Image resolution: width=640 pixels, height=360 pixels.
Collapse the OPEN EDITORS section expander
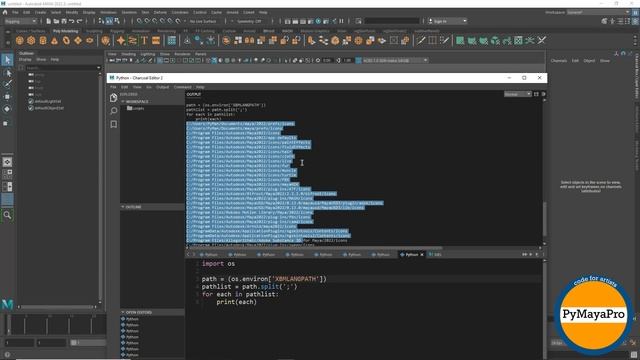pyautogui.click(x=123, y=312)
